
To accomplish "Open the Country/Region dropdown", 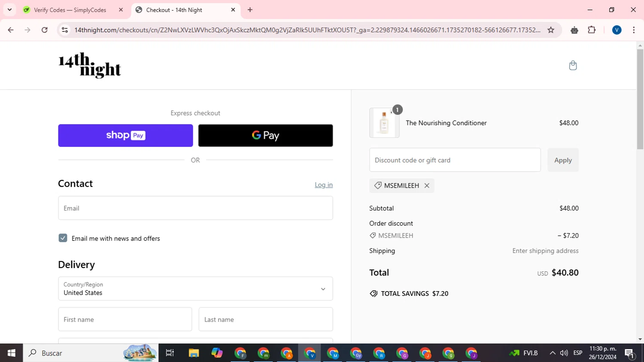I will (x=195, y=289).
